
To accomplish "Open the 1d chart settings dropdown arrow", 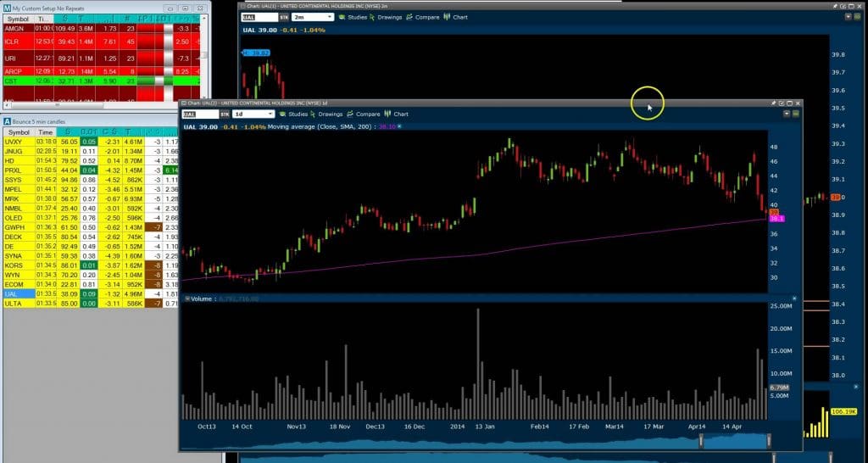I will (786, 114).
